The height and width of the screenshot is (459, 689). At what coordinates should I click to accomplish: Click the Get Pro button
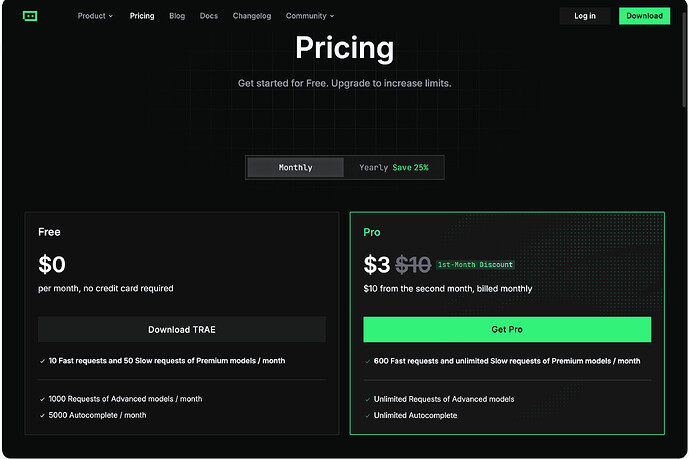[507, 329]
